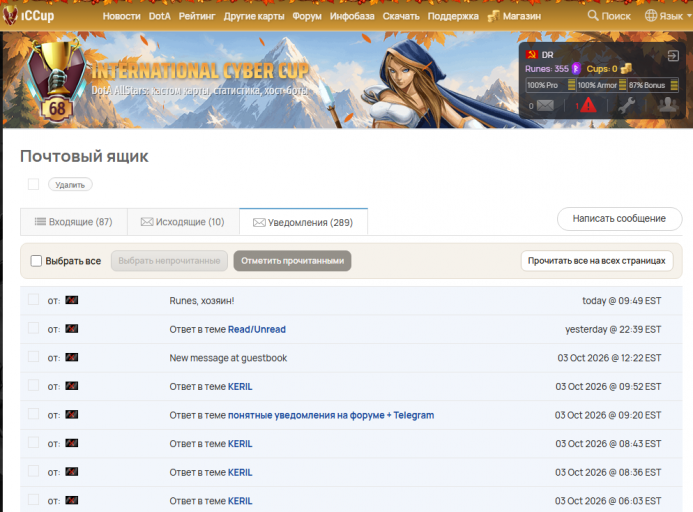
Task: Click the trophy badge with number 68
Action: [57, 81]
